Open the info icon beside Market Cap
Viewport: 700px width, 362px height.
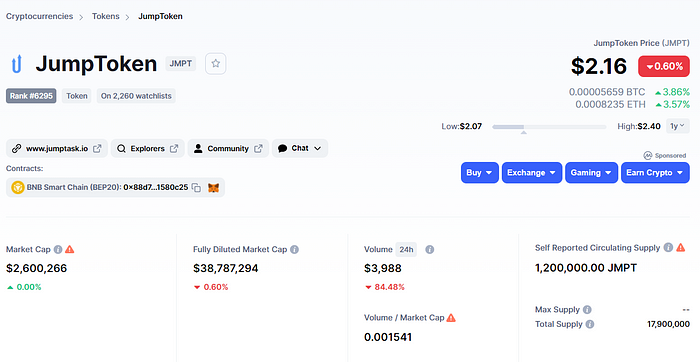click(58, 250)
